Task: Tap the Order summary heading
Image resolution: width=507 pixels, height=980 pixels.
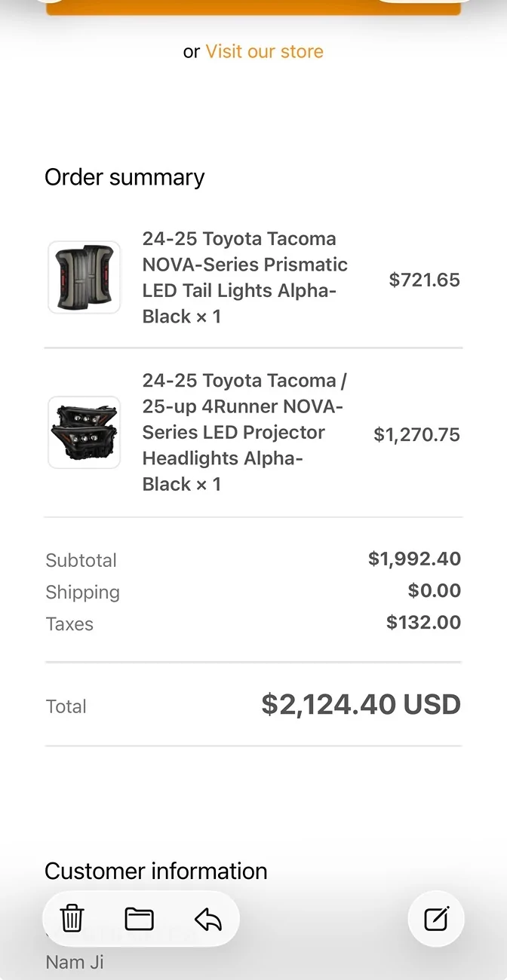Action: tap(124, 177)
